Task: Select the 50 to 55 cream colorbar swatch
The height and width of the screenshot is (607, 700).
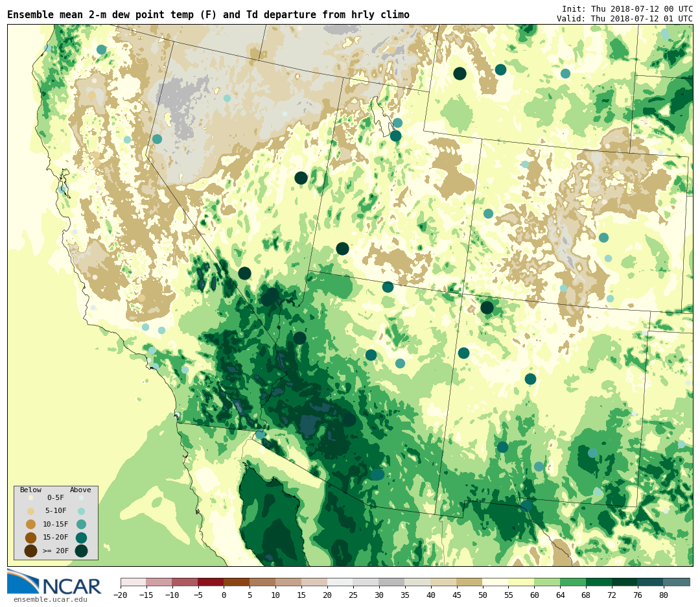Action: 496,582
